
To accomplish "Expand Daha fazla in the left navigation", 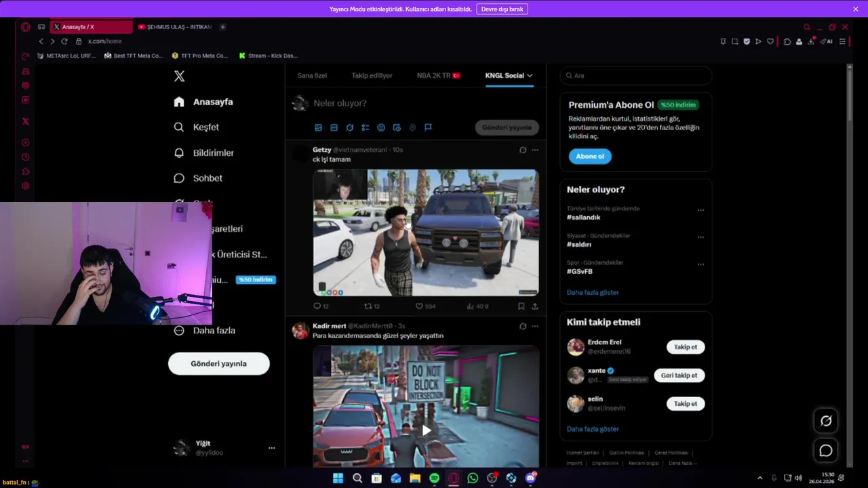I will (x=204, y=331).
